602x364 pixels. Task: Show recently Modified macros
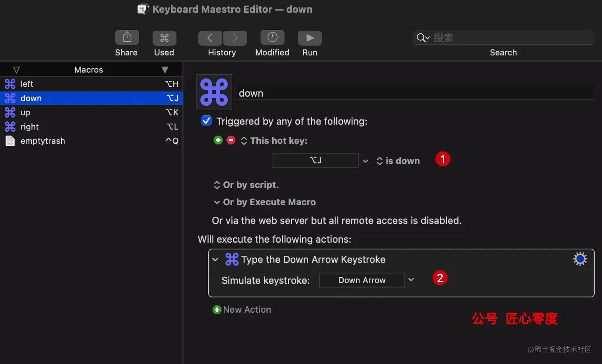coord(272,38)
